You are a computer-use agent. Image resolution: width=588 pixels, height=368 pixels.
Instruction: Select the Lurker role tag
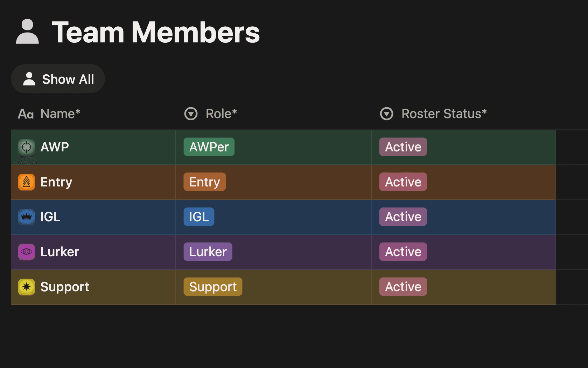coord(208,252)
